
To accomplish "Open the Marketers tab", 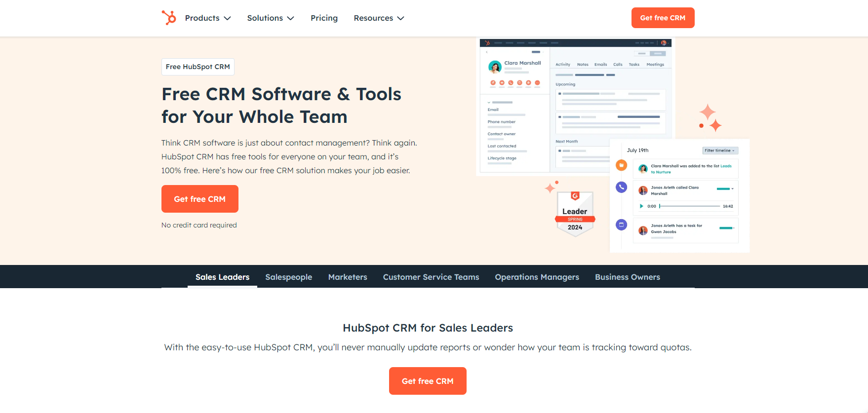I will click(x=348, y=277).
